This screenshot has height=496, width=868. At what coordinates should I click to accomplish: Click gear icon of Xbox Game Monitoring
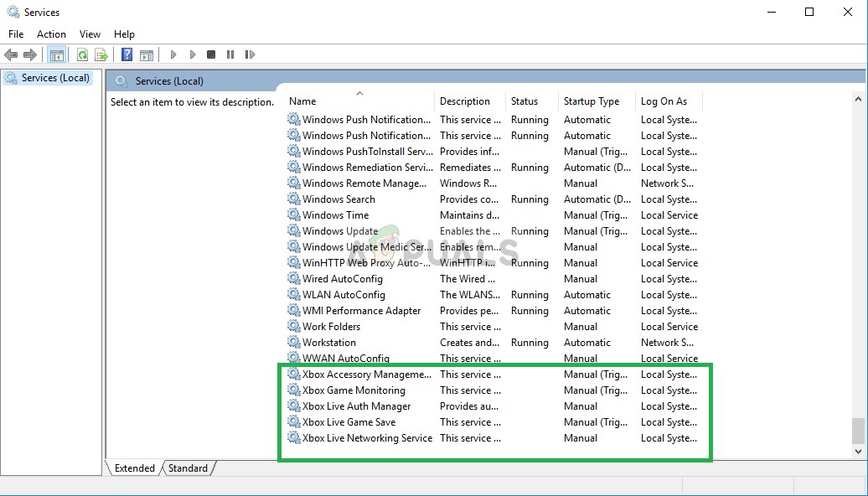(x=293, y=390)
